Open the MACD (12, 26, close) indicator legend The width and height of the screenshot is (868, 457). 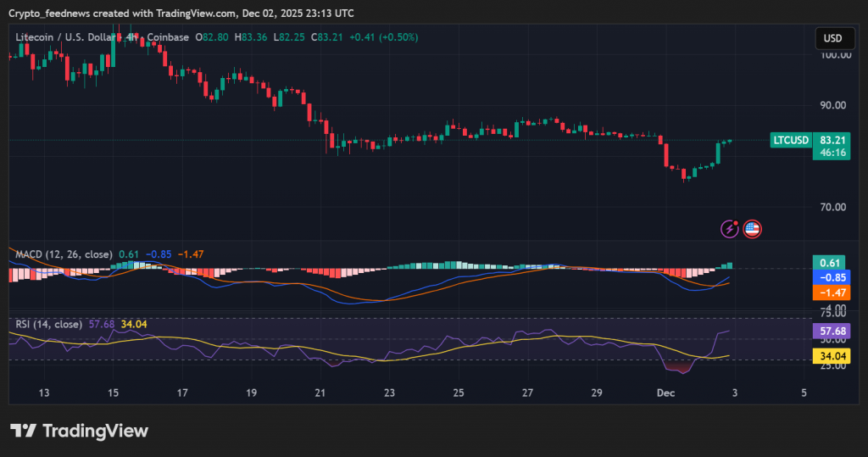pyautogui.click(x=64, y=254)
